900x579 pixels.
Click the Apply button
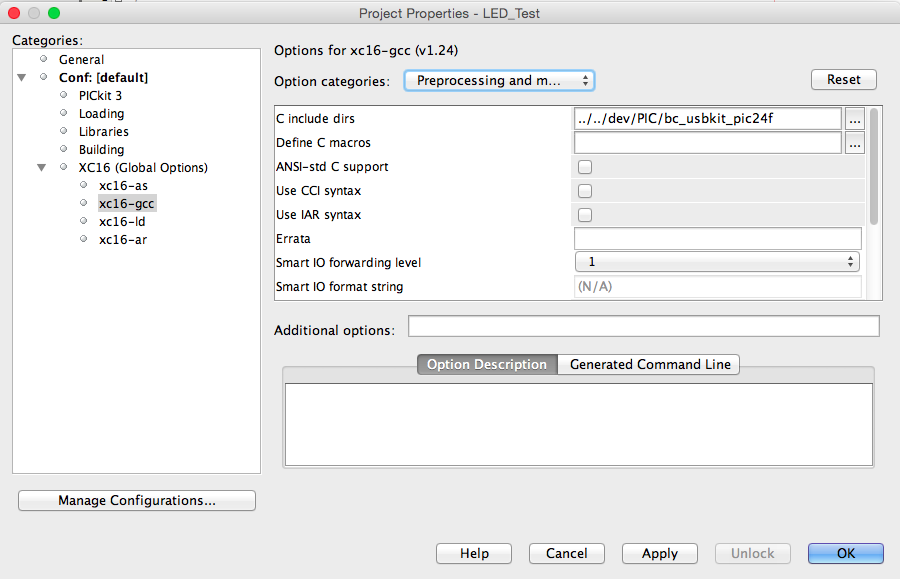tap(659, 554)
